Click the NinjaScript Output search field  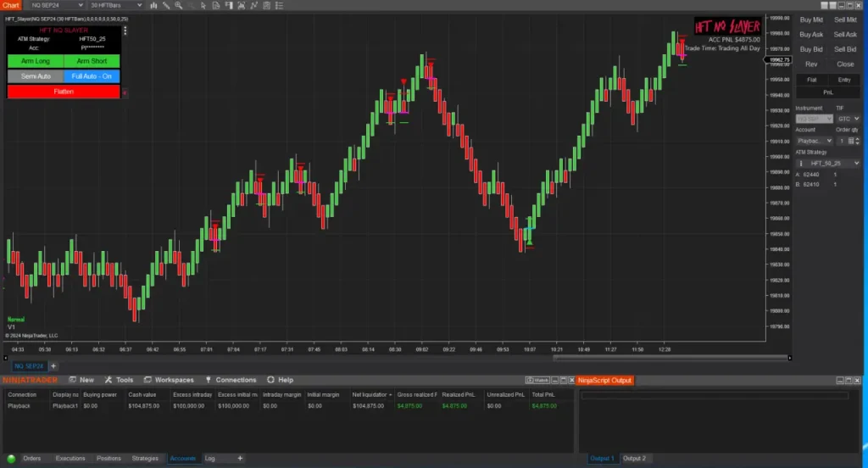pos(714,395)
